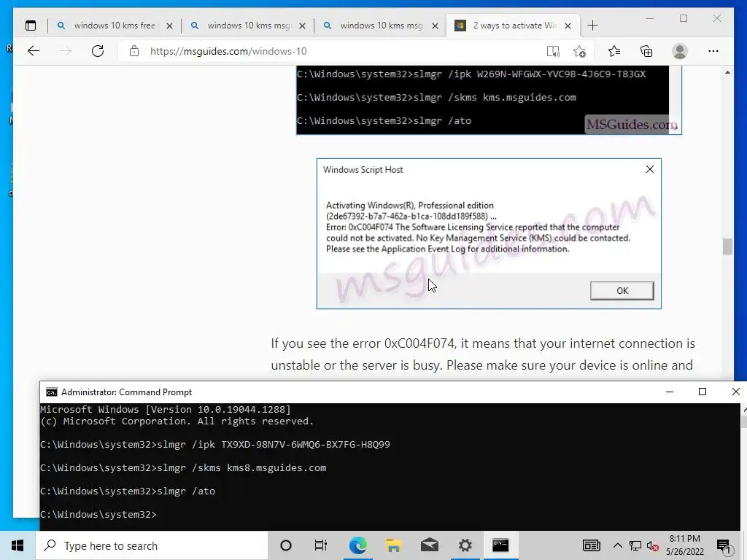View site information lock icon

(x=134, y=51)
